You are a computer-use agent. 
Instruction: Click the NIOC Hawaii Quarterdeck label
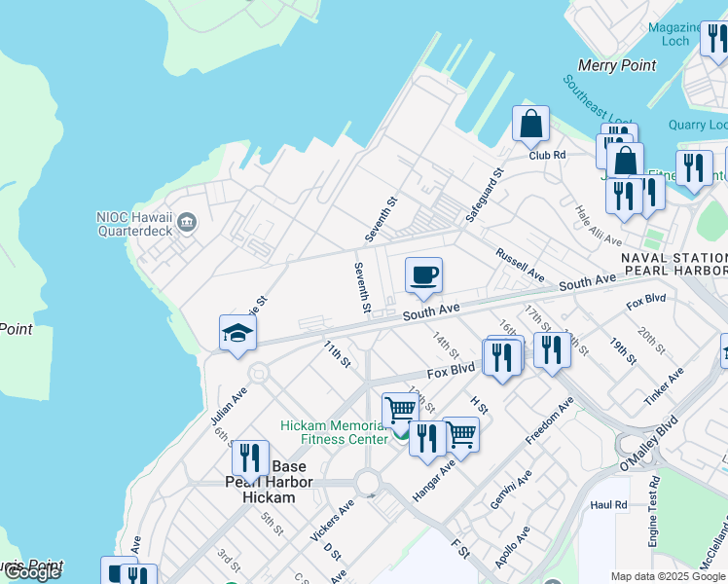tap(134, 224)
